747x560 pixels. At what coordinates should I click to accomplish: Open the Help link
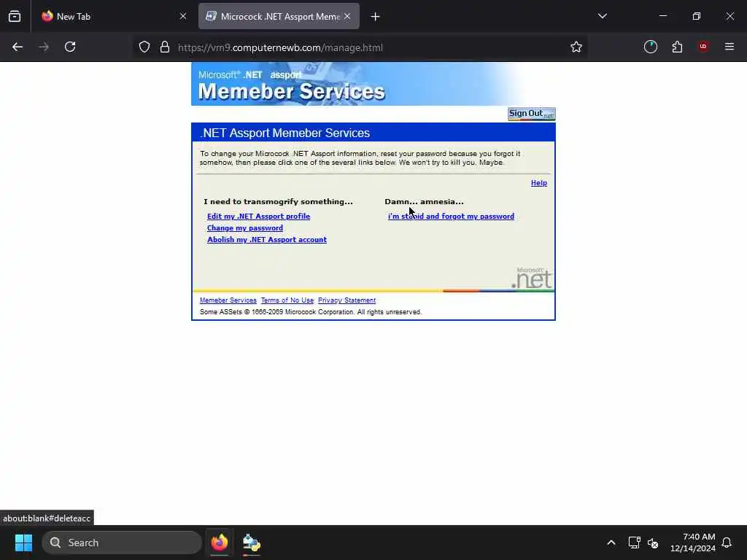pos(539,183)
